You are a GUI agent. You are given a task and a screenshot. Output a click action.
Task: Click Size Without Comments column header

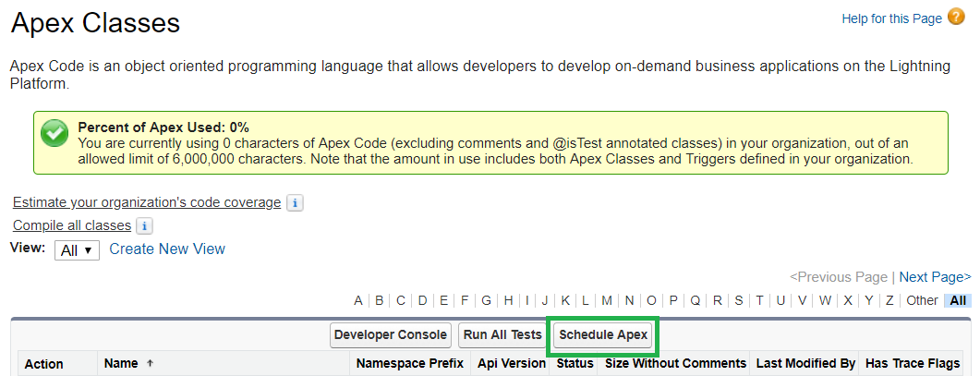tap(675, 363)
